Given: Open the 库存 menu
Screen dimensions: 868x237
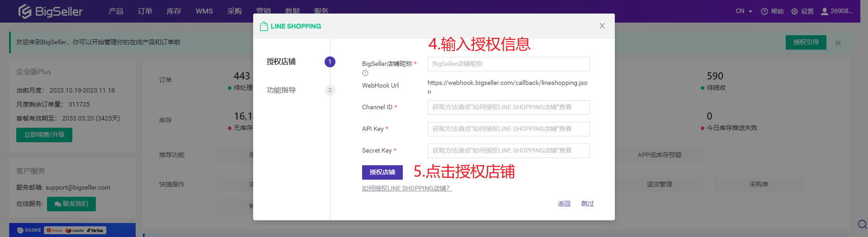Looking at the screenshot, I should coord(174,11).
